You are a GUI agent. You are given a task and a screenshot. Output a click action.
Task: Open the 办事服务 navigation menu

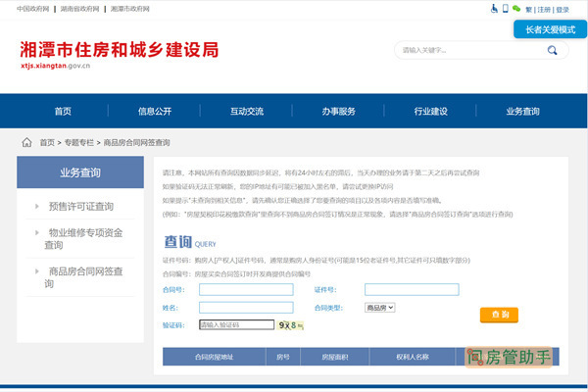[x=339, y=111]
